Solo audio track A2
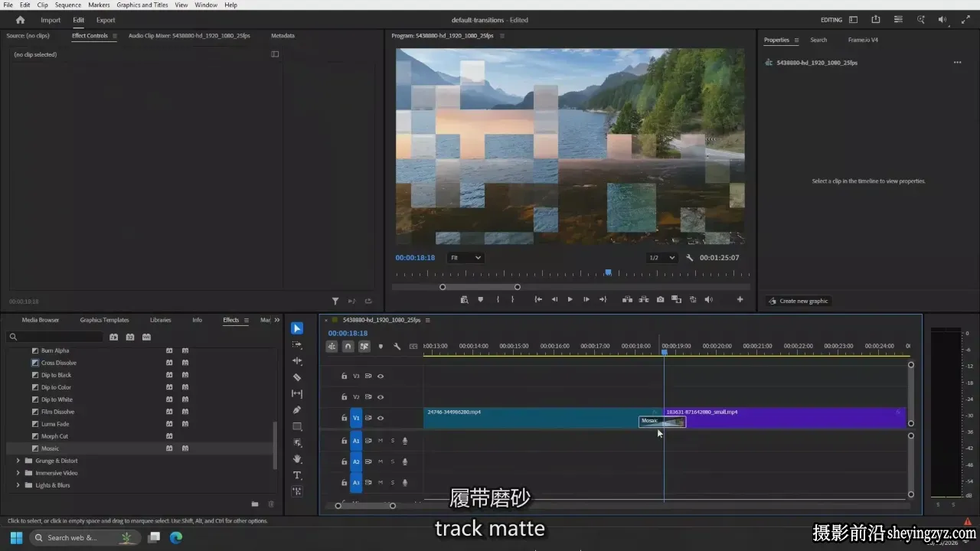Viewport: 980px width, 551px height. 393,461
